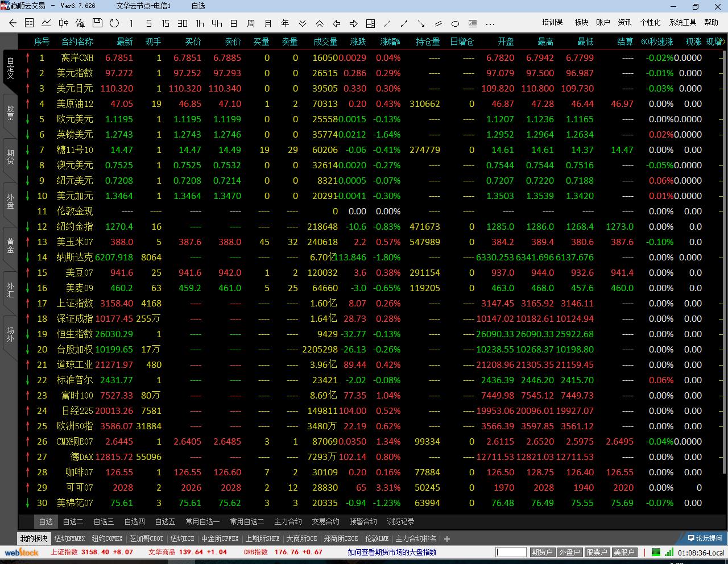Image resolution: width=728 pixels, height=564 pixels.
Task: Select the monthly (月) period button
Action: click(268, 23)
